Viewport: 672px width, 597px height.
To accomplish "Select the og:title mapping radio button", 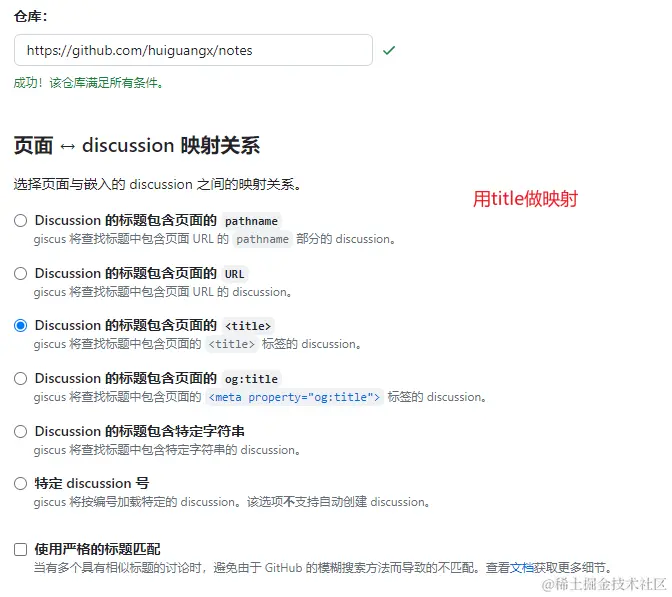I will 21,378.
